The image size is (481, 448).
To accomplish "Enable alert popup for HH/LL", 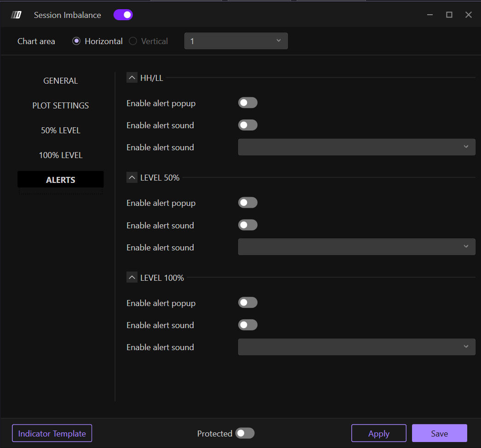I will coord(247,103).
